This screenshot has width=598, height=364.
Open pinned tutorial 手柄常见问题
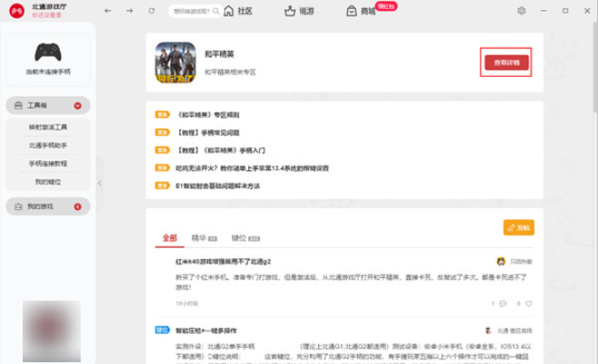click(207, 132)
